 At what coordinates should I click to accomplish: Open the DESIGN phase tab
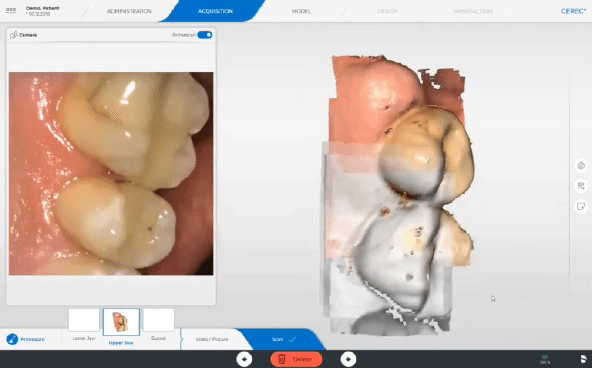387,11
